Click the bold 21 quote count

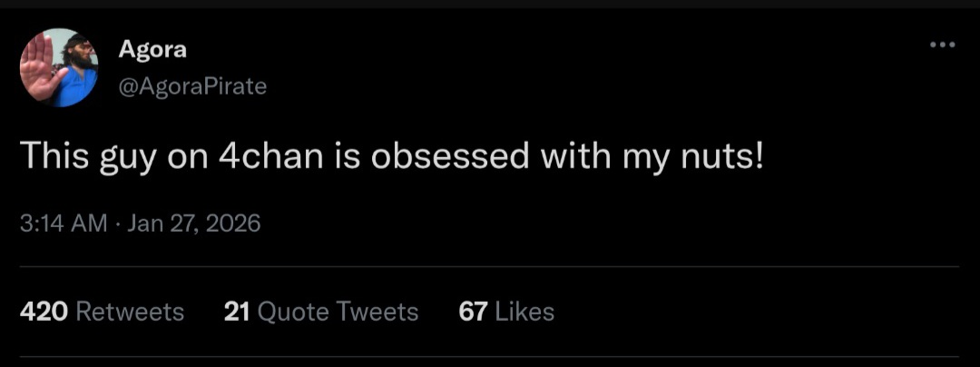tap(236, 312)
